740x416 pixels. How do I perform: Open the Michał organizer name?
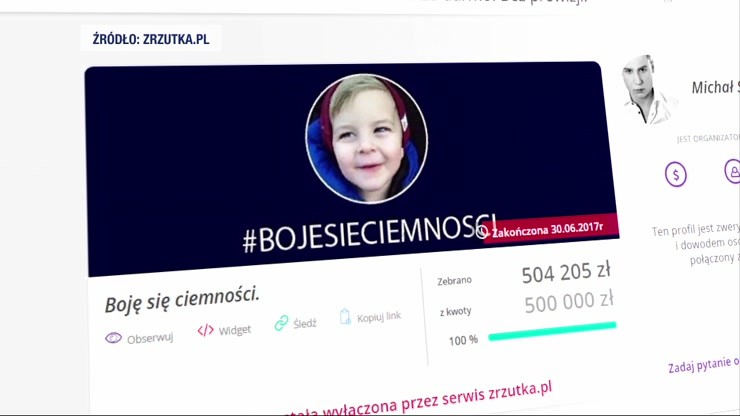click(x=715, y=87)
